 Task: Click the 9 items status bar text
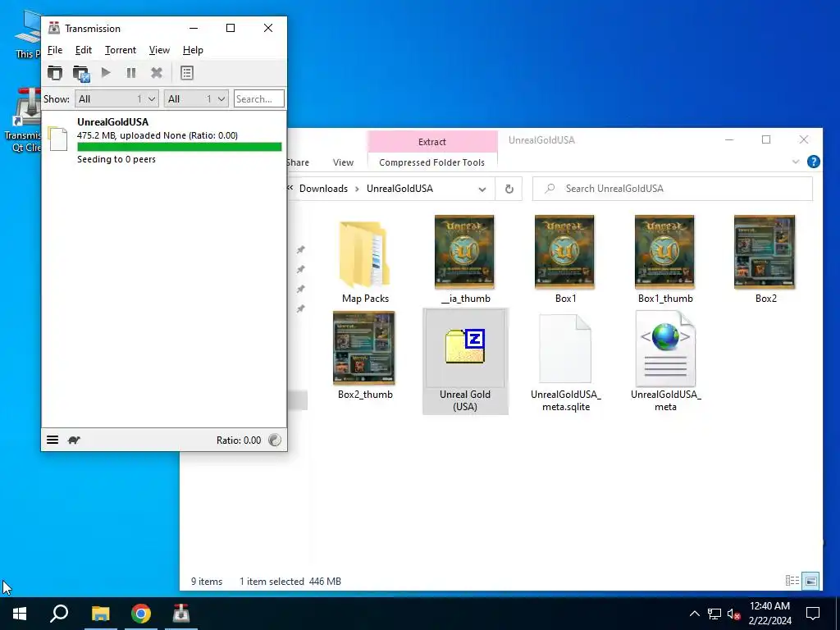207,582
